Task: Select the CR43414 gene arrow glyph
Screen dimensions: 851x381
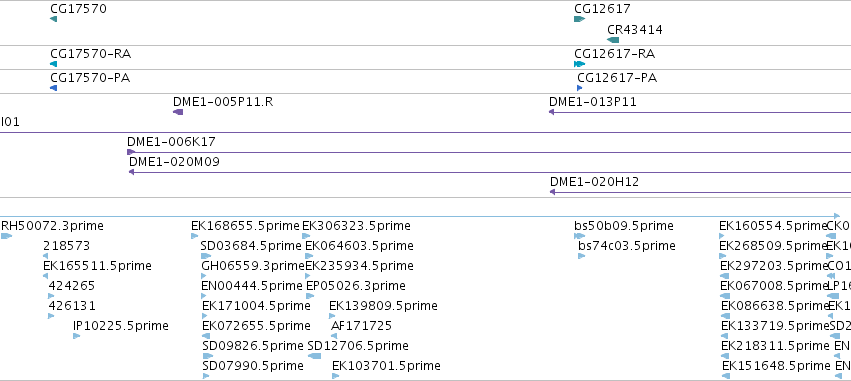Action: pos(613,40)
